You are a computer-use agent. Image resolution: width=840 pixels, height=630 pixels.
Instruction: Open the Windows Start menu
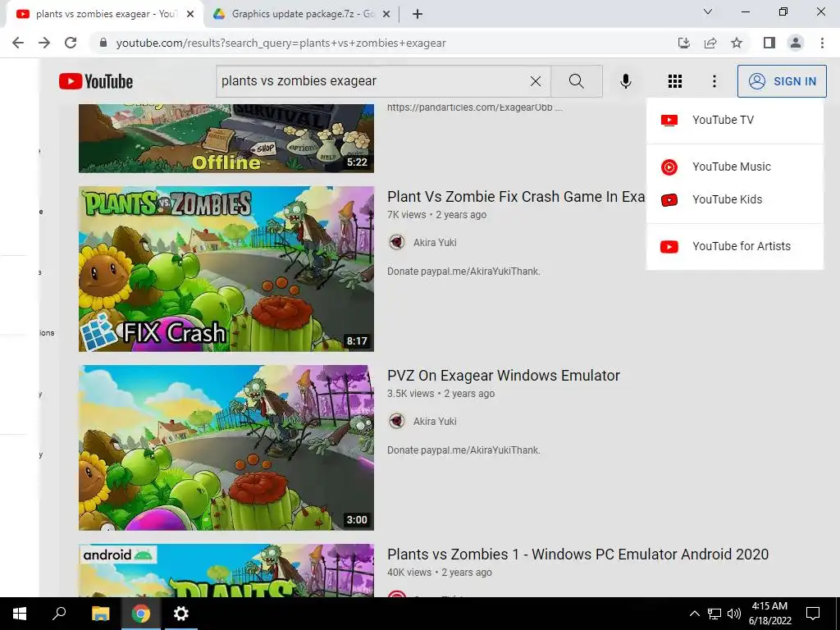tap(20, 614)
